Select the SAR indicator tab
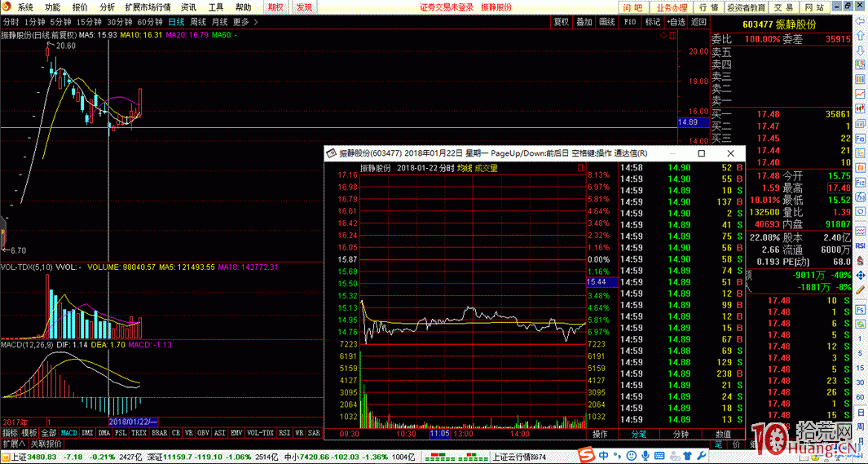This screenshot has height=464, width=868. click(x=314, y=433)
